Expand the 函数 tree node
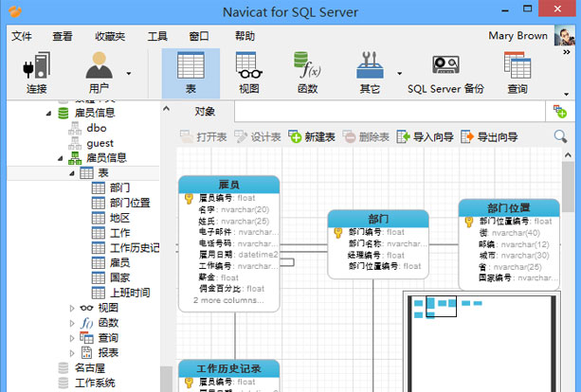This screenshot has width=581, height=392. coord(72,323)
